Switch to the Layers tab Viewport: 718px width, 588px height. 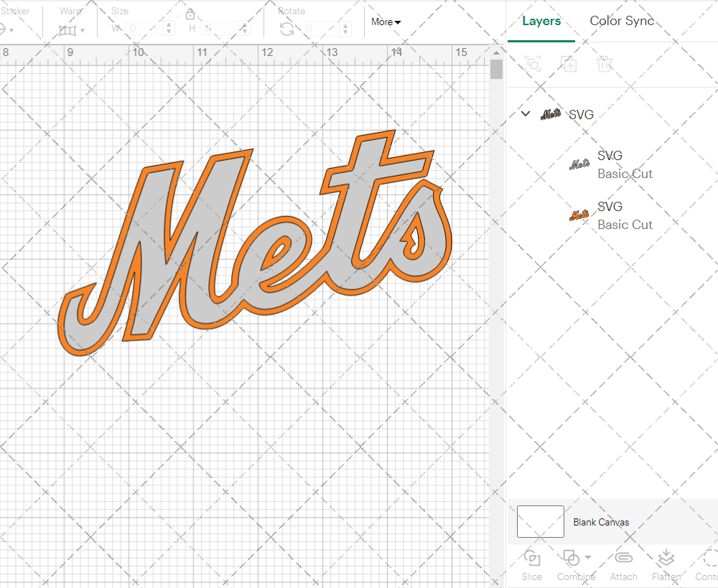(541, 21)
